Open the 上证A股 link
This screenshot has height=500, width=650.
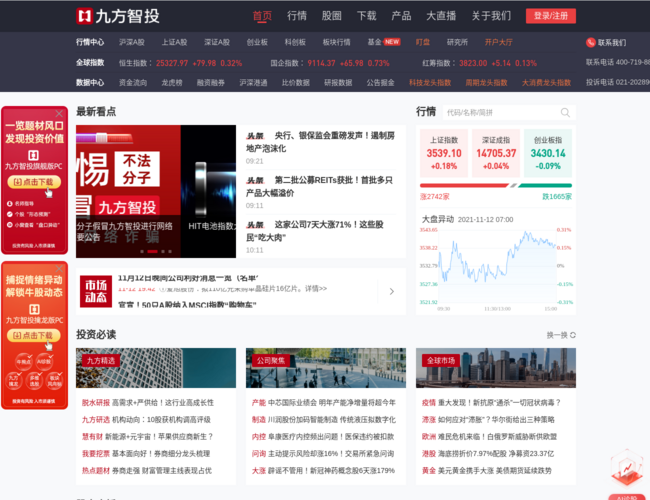[174, 42]
